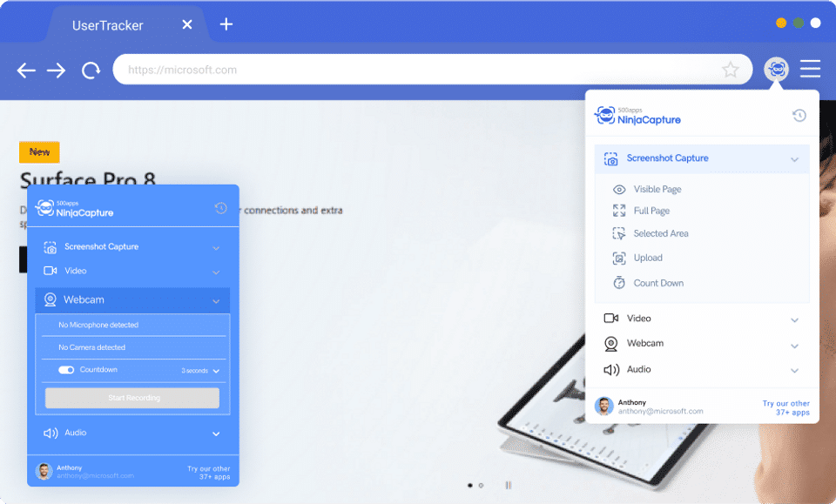Choose Count Down screenshot option
This screenshot has height=504, width=836.
[x=658, y=283]
